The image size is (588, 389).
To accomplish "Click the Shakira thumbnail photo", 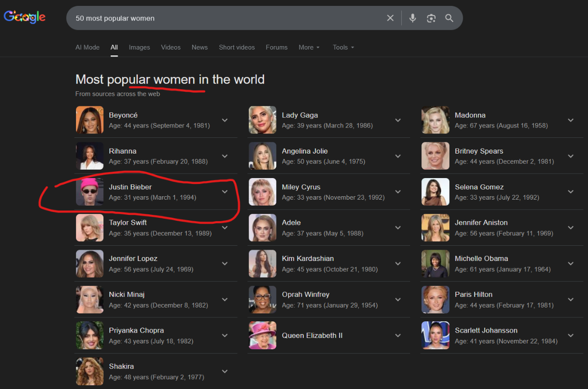I will [x=90, y=371].
